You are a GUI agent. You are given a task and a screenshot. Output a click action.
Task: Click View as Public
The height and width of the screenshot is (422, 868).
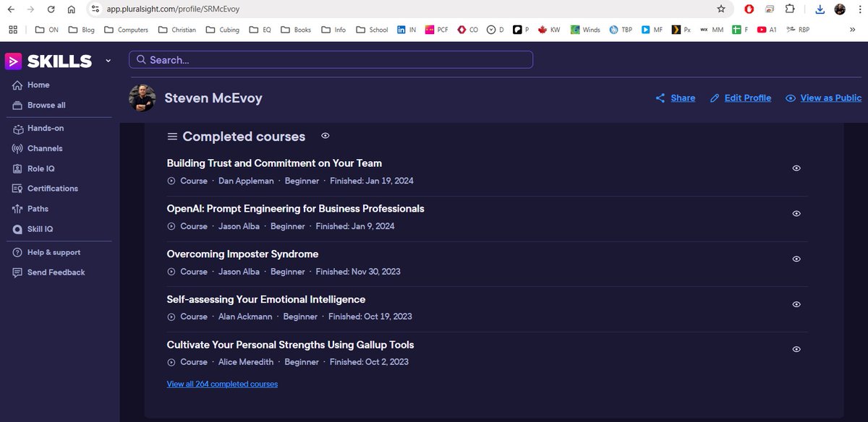pyautogui.click(x=824, y=98)
